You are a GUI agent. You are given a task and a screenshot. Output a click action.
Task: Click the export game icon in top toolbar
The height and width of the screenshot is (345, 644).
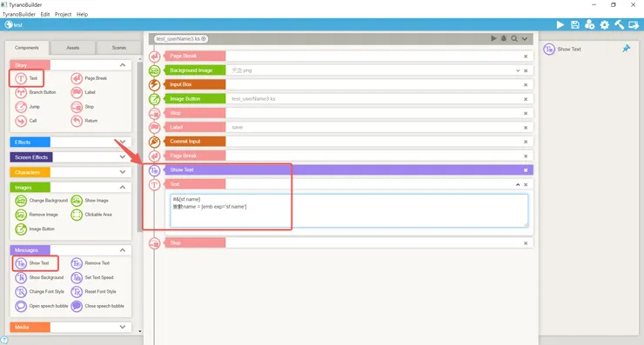tap(634, 25)
